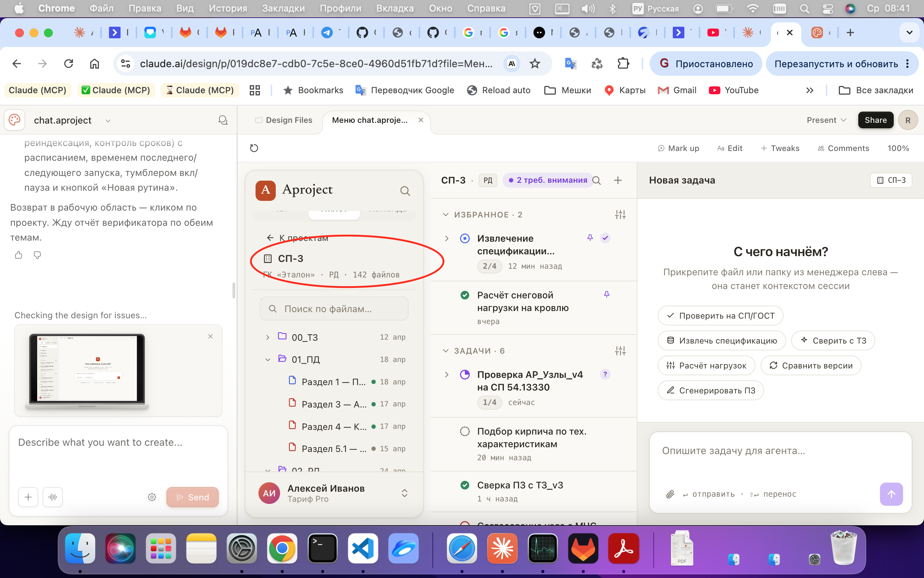Click into the Поиск по файлам search field

pos(334,309)
